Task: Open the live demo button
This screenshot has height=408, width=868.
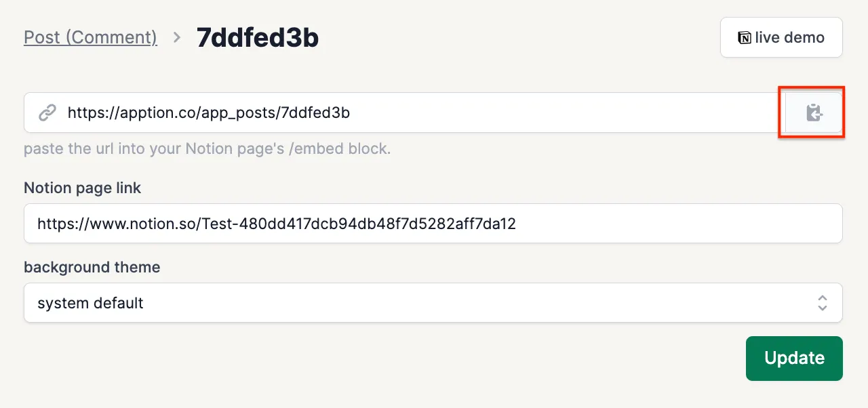Action: click(x=781, y=38)
